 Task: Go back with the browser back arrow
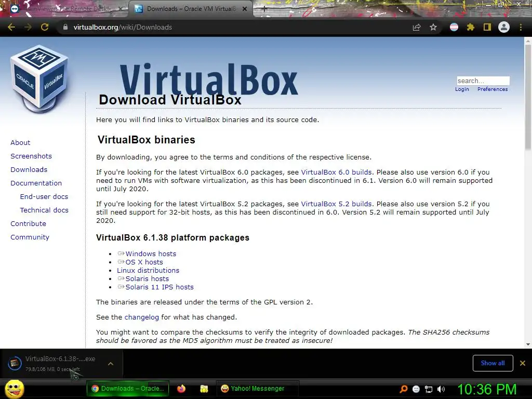11,27
